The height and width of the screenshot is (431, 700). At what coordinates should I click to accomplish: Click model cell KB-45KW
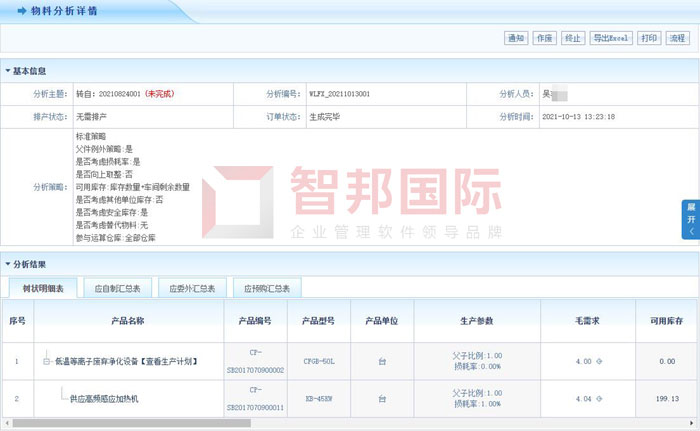(x=319, y=399)
